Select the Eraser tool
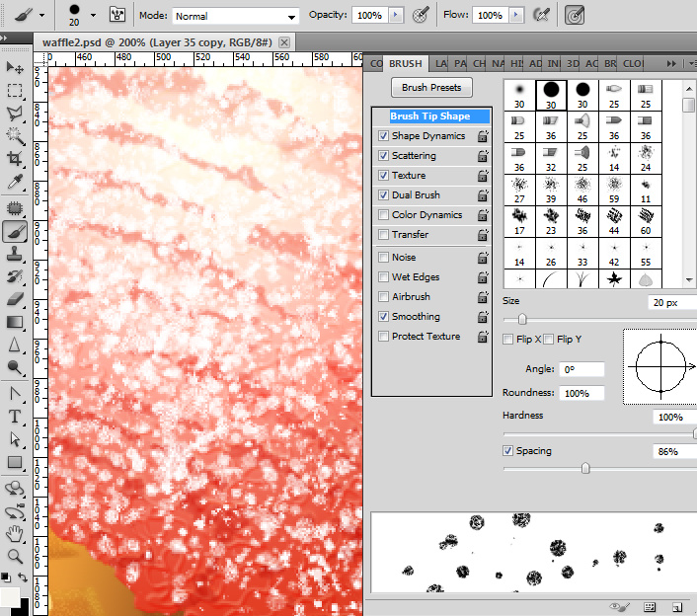Image resolution: width=697 pixels, height=616 pixels. tap(15, 298)
